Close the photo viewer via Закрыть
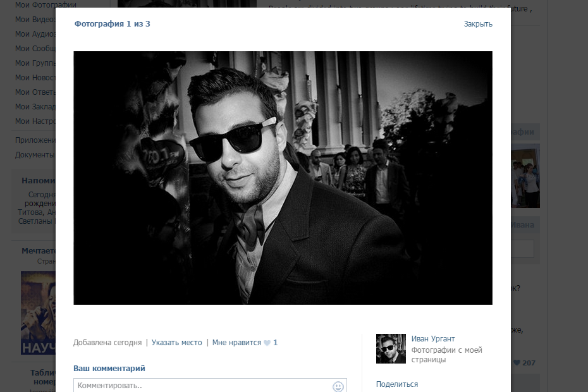 (477, 24)
